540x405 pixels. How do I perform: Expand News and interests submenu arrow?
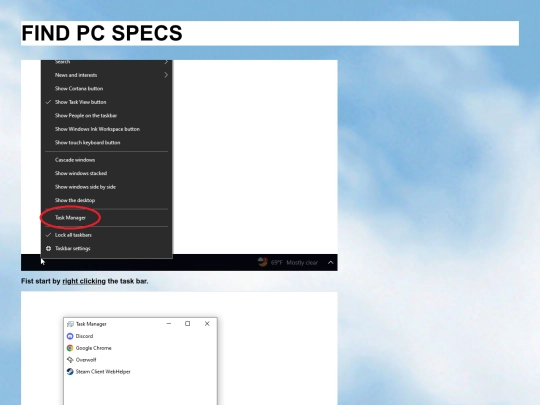click(x=166, y=75)
